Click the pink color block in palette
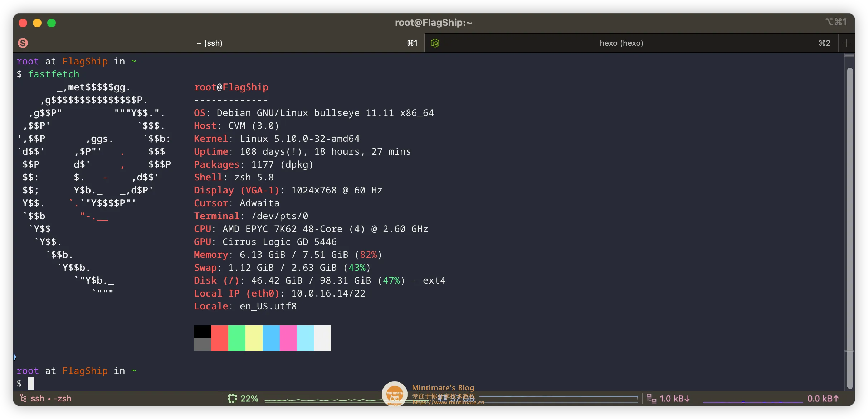Screen dimensions: 868x419 pos(288,338)
